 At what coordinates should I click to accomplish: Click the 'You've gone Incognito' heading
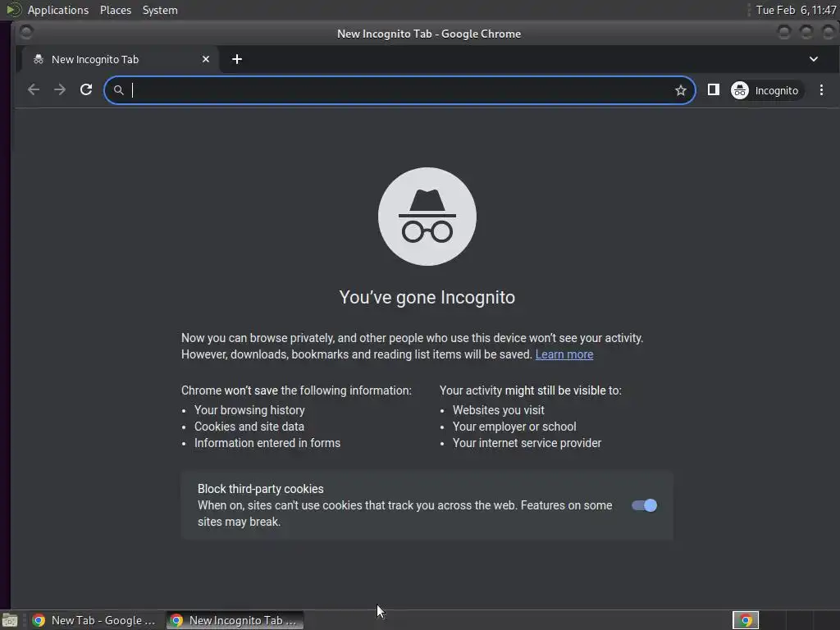coord(427,297)
